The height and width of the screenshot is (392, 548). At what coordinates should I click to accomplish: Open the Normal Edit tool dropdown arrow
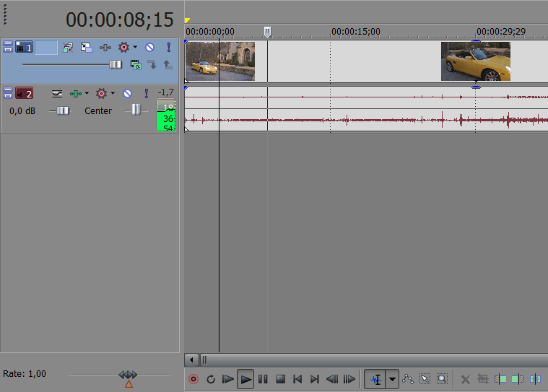pos(392,379)
